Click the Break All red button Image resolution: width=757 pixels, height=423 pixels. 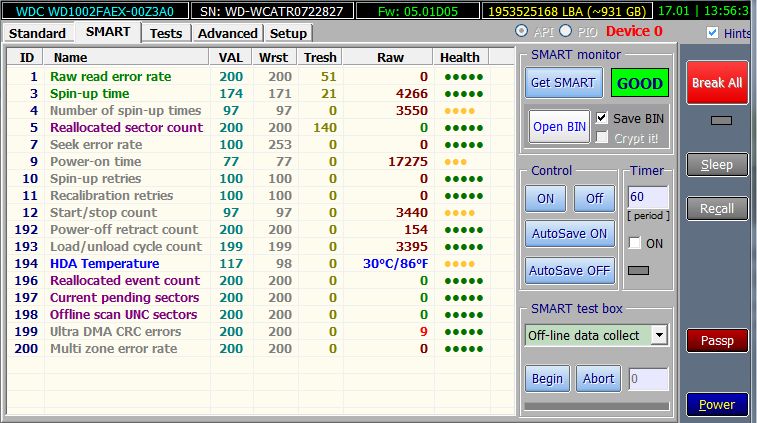(717, 83)
